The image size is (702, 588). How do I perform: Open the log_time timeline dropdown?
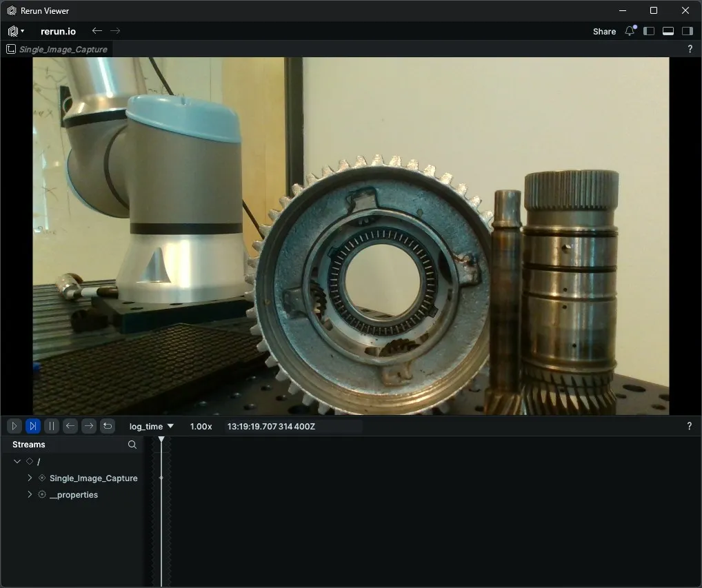point(150,426)
